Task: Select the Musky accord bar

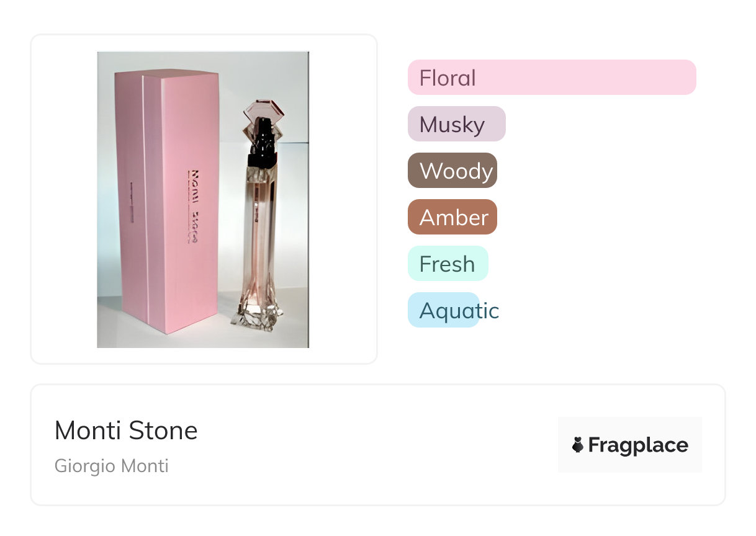Action: click(x=457, y=124)
